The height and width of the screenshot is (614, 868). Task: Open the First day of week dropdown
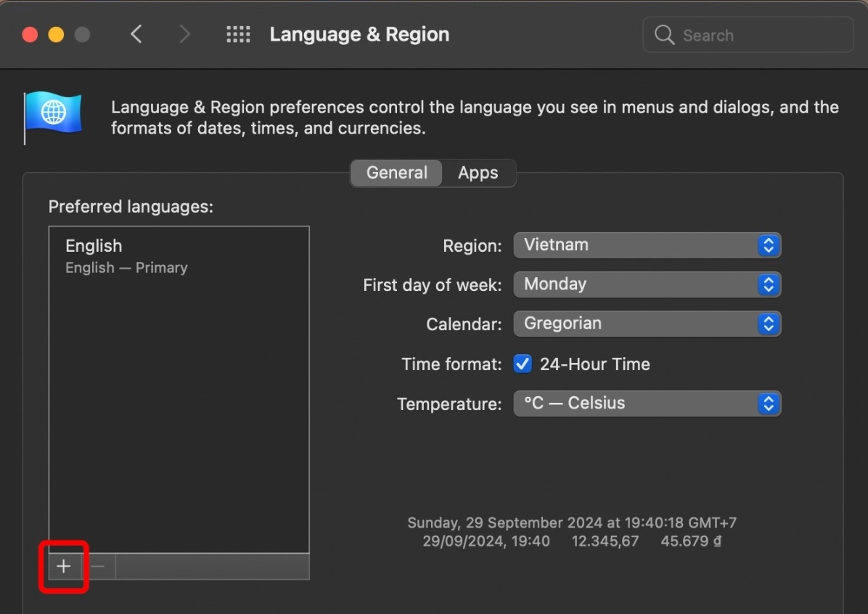tap(647, 285)
